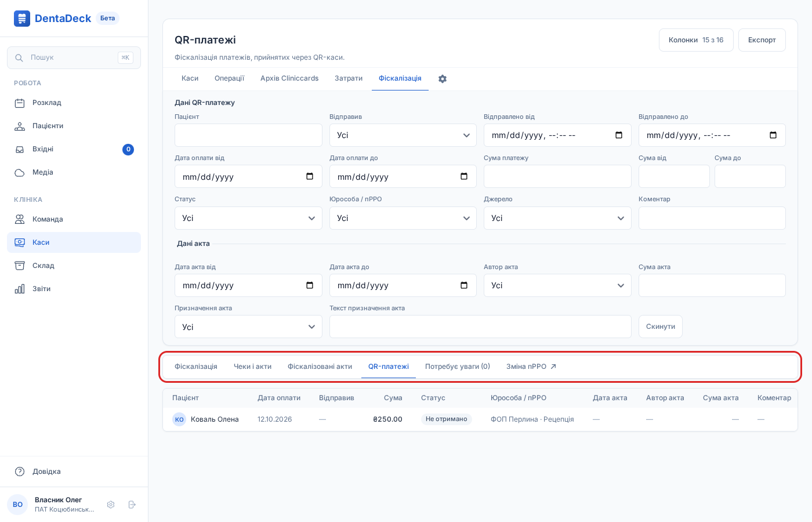812x522 pixels.
Task: Open the Фіскалізовані акти sub-tab
Action: (320, 367)
